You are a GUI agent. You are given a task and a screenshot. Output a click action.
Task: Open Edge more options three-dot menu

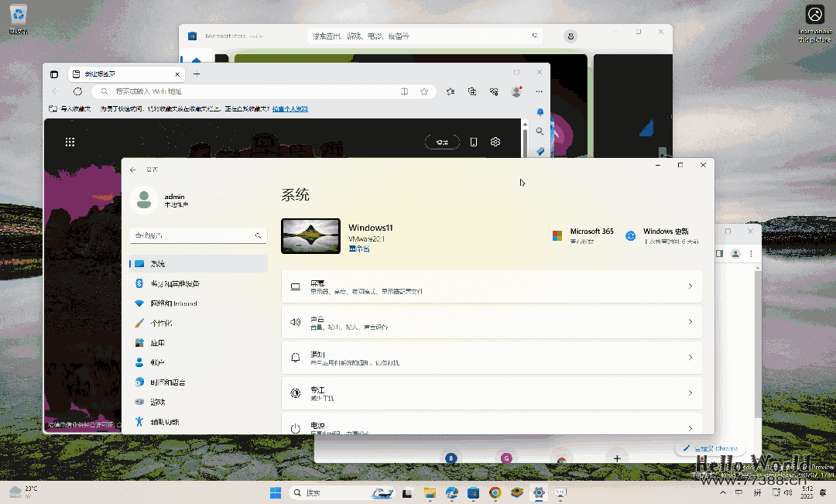[539, 91]
